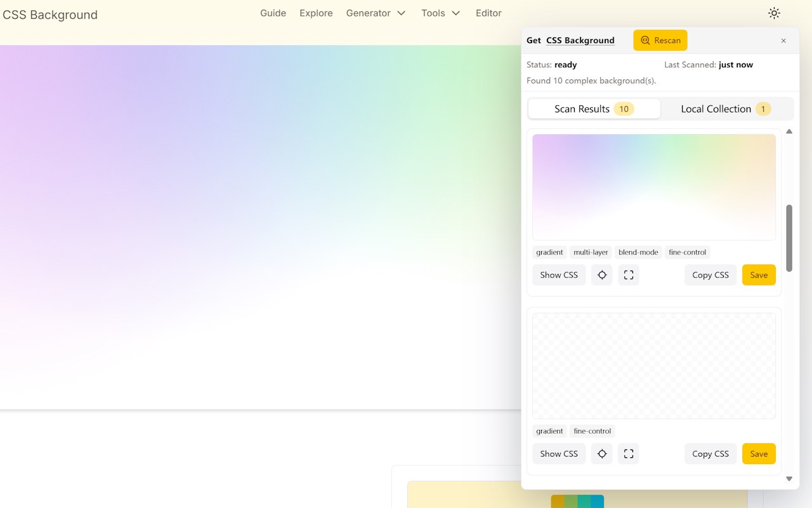Expand the Tools dropdown menu
Image resolution: width=812 pixels, height=508 pixels.
pyautogui.click(x=440, y=13)
